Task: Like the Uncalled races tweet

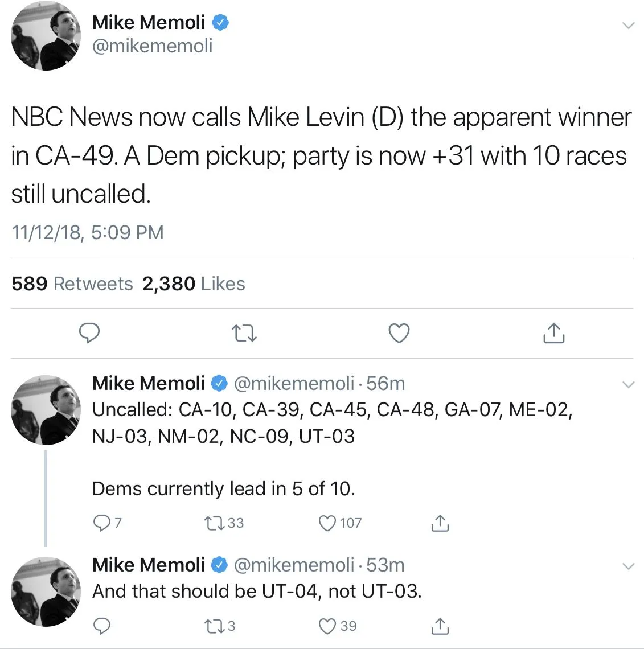Action: (x=327, y=523)
